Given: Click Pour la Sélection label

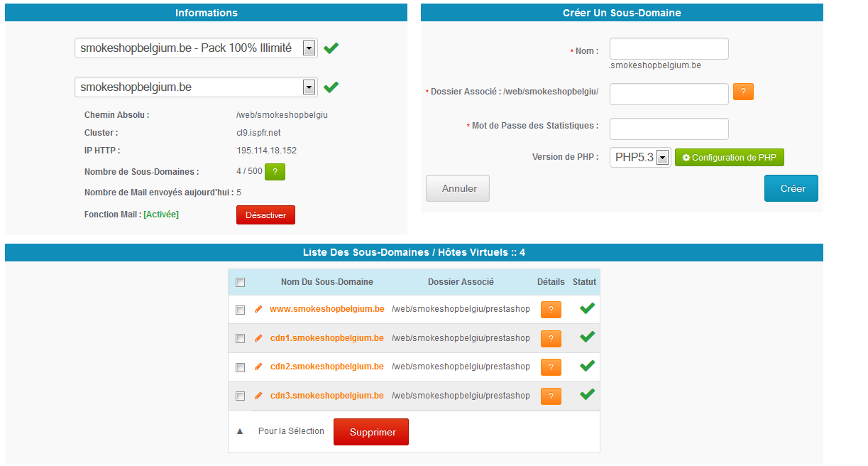Looking at the screenshot, I should click(x=291, y=431).
